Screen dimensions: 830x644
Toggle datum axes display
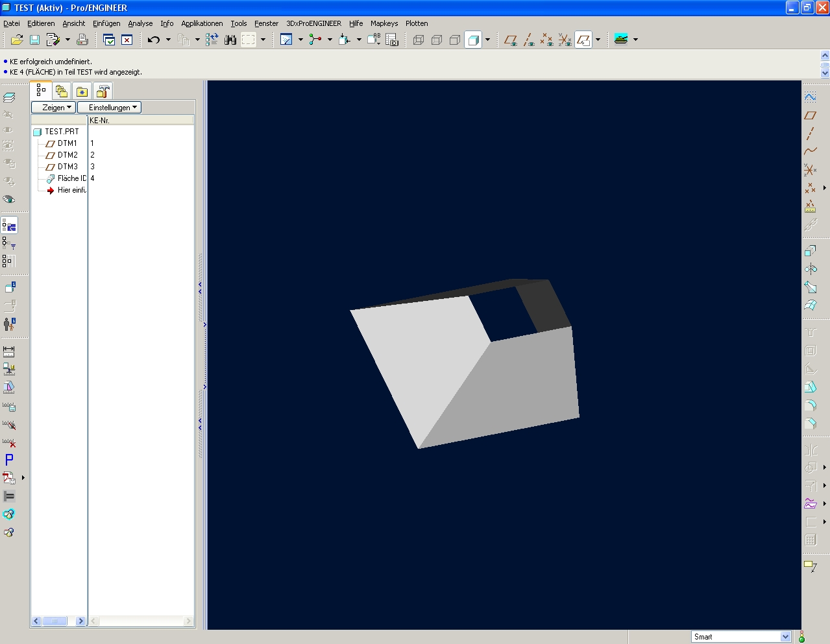tap(529, 40)
